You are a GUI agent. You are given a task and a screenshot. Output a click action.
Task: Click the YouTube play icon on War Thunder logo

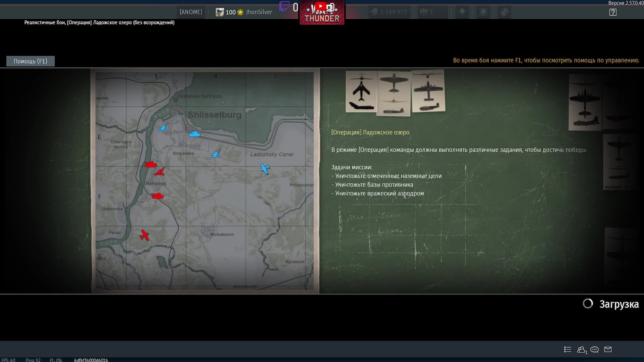point(320,6)
